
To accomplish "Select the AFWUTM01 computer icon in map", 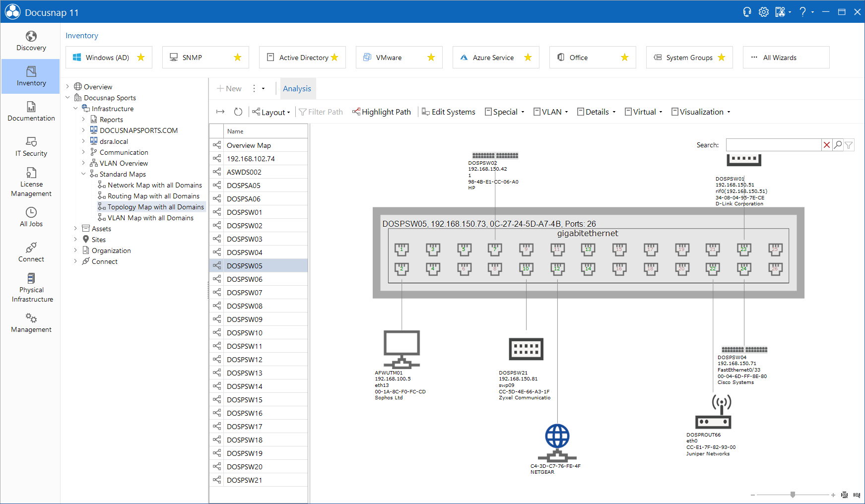I will (402, 349).
